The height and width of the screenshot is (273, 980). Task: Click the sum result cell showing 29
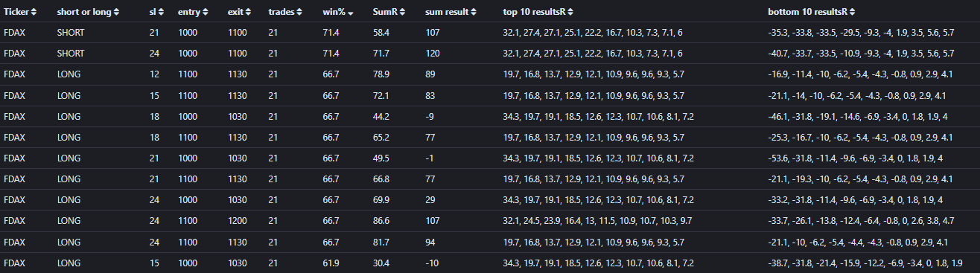pos(430,199)
